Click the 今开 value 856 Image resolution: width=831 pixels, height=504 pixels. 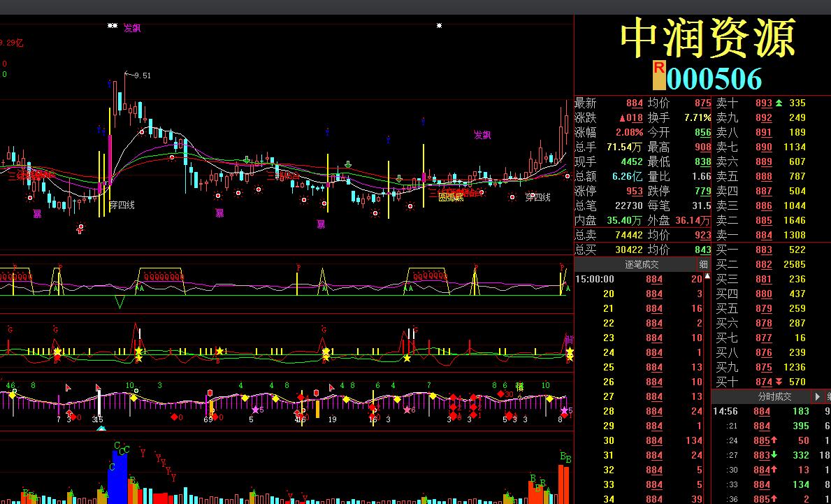click(x=702, y=133)
